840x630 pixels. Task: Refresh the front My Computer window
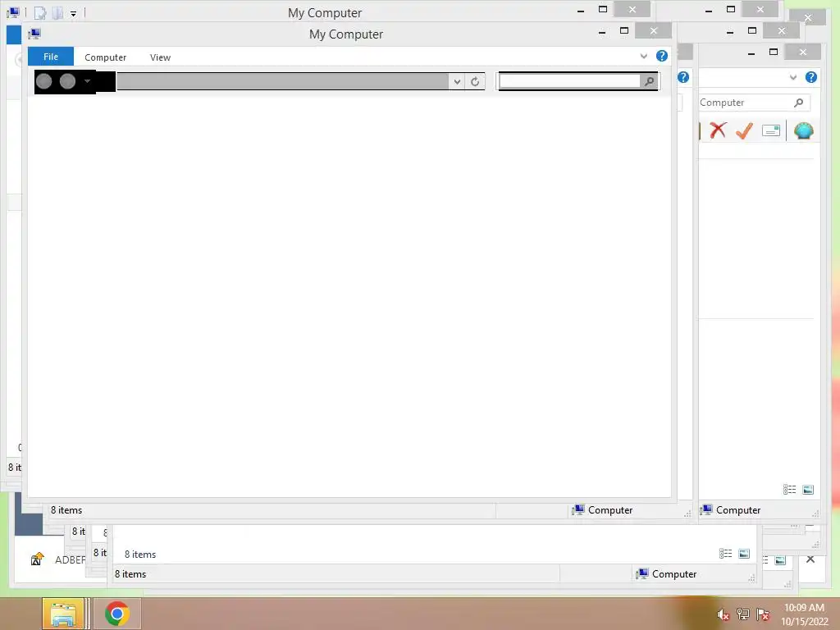[x=475, y=82]
